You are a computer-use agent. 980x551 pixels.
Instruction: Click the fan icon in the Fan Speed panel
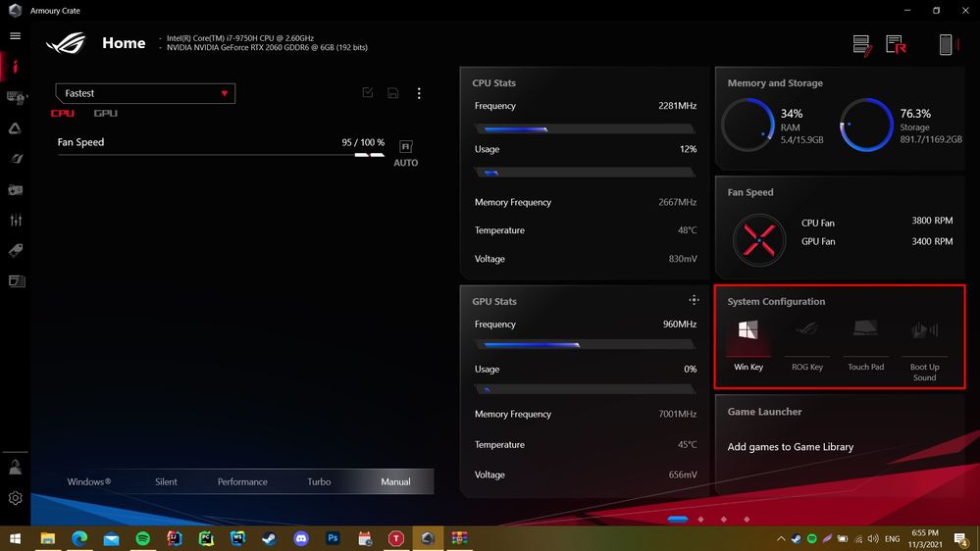(x=759, y=240)
